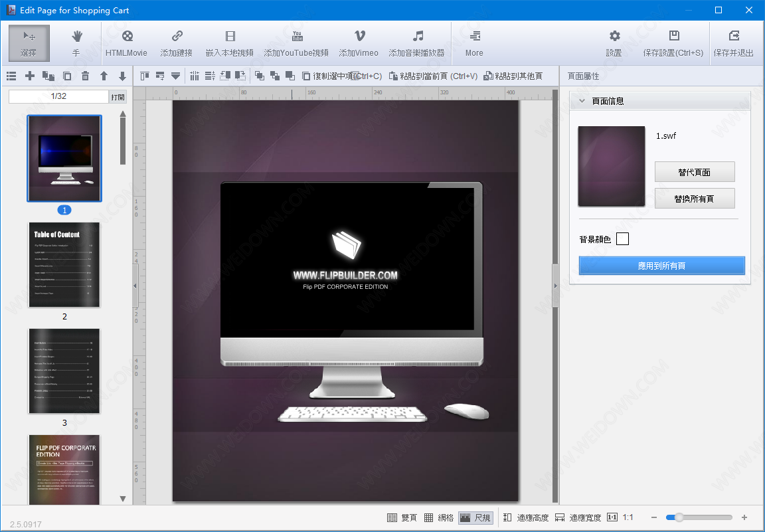
Task: Add an HTMLMovie element
Action: click(x=126, y=43)
